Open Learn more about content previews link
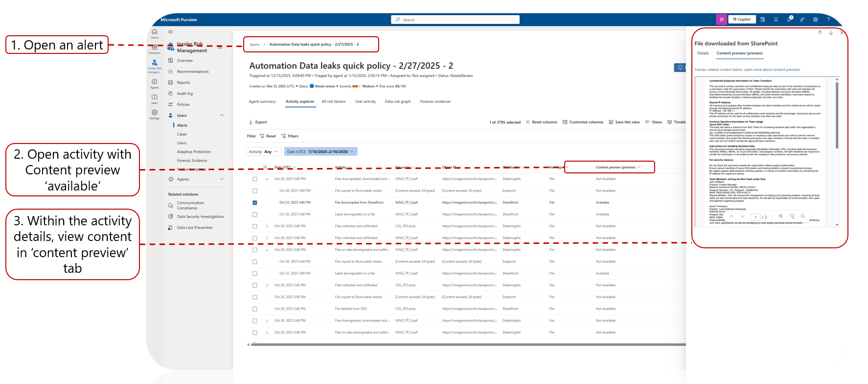The height and width of the screenshot is (384, 868). (772, 70)
